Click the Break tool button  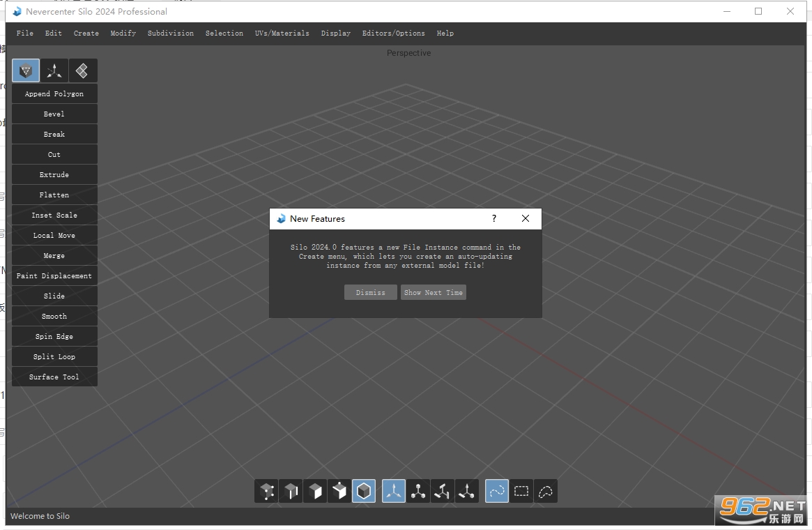point(54,134)
